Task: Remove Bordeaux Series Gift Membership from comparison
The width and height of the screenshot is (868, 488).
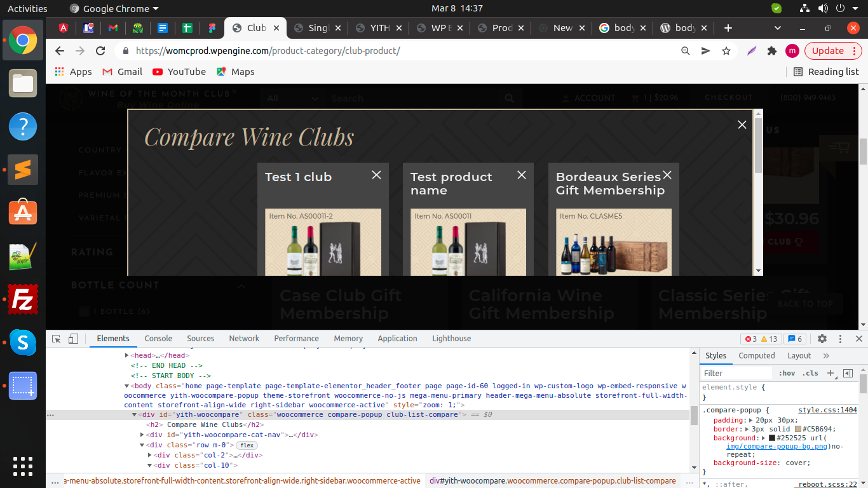Action: (667, 175)
